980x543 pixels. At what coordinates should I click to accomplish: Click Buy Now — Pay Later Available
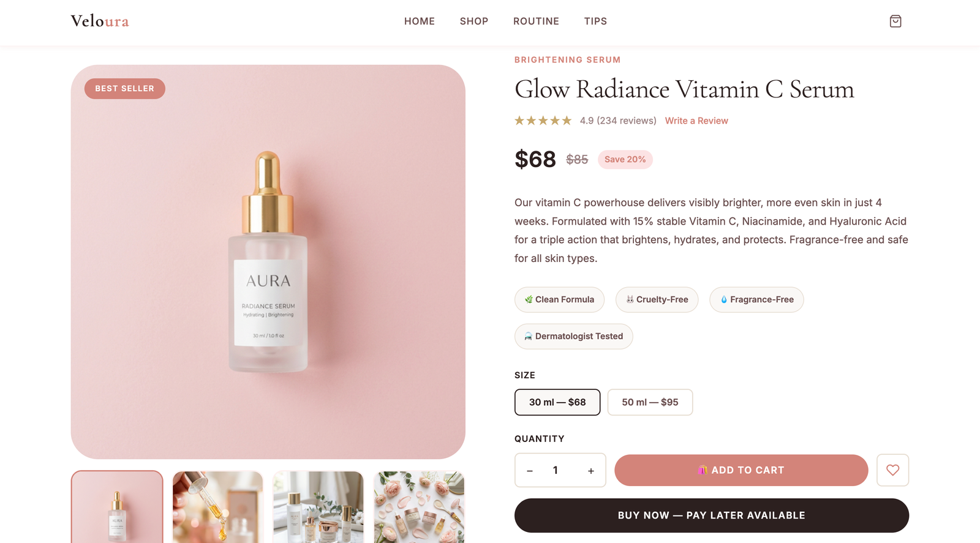(712, 515)
